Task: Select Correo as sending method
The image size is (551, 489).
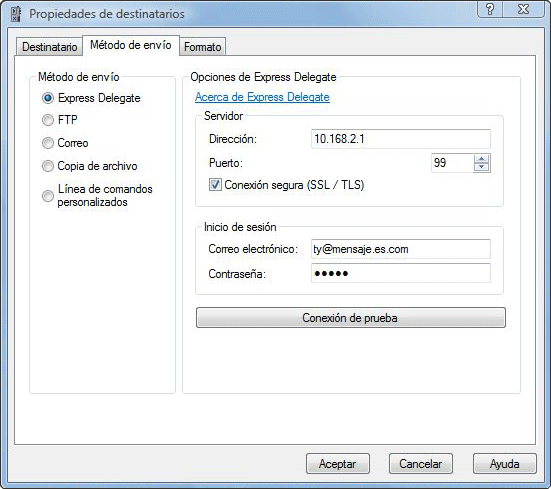Action: (48, 143)
